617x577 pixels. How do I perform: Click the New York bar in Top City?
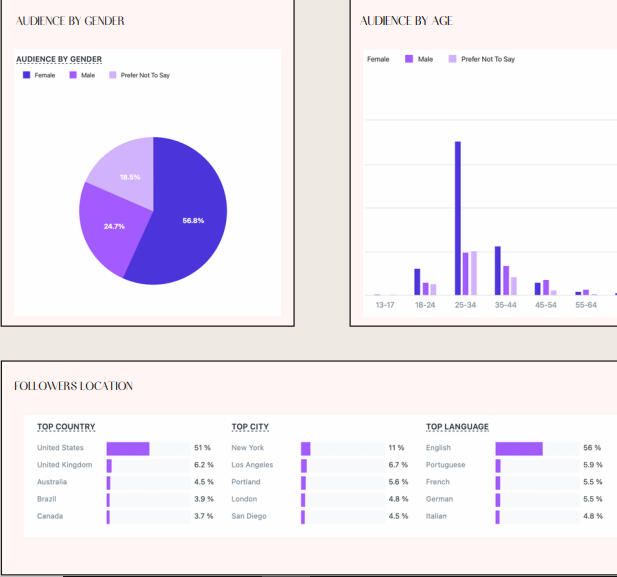(306, 448)
